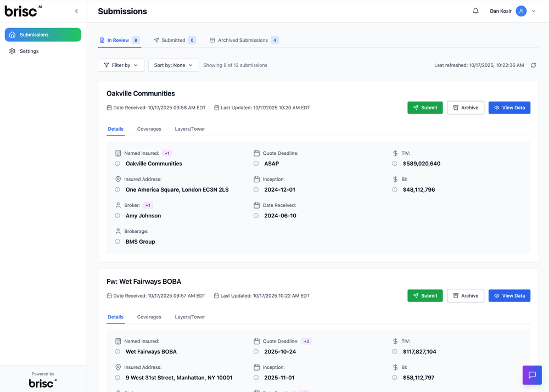549x392 pixels.
Task: Open Settings using the gear icon
Action: tap(12, 51)
